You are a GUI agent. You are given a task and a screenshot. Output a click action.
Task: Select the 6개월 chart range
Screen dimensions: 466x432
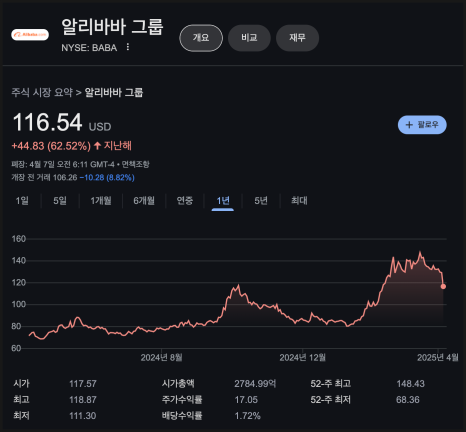144,201
